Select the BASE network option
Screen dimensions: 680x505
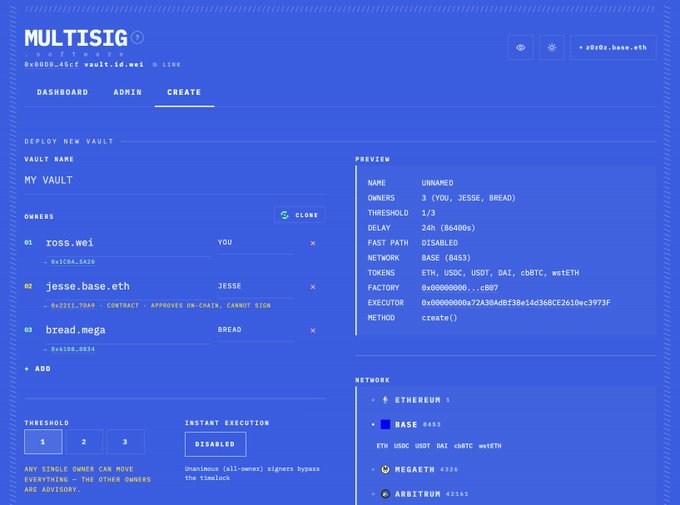[x=406, y=425]
